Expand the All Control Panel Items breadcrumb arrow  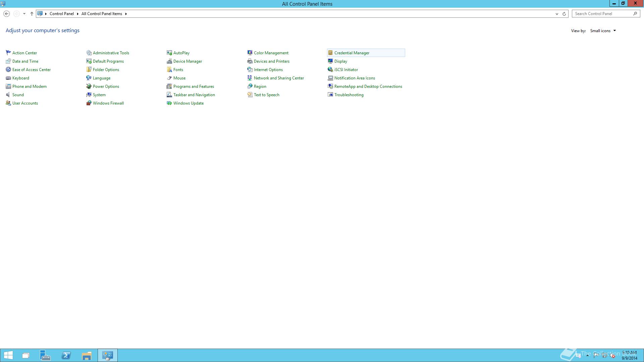126,14
